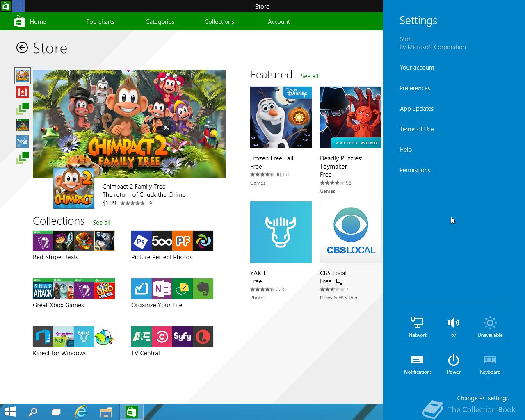The height and width of the screenshot is (420, 525).
Task: Click See all next to Featured
Action: click(309, 76)
